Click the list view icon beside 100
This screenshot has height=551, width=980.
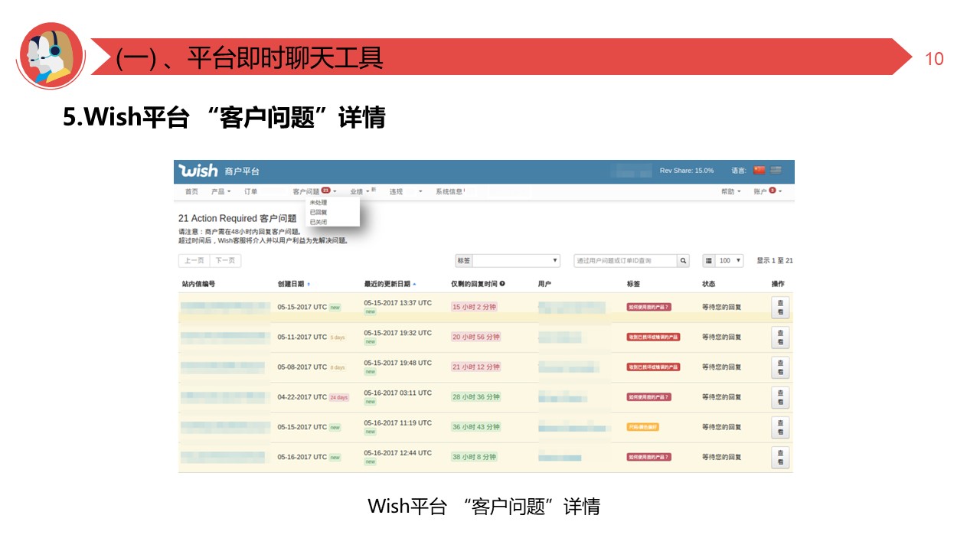click(x=709, y=261)
